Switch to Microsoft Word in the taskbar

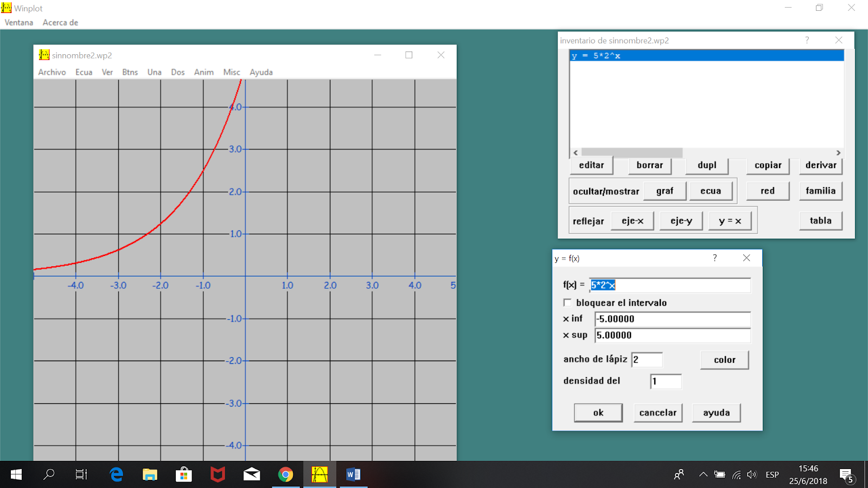(353, 474)
